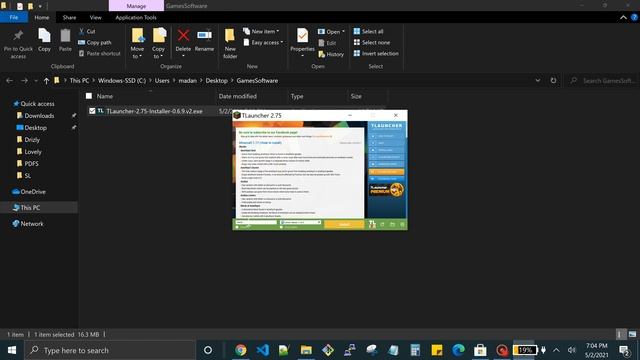Click Users in the address breadcrumb
Screen dimensions: 640x360
coord(162,81)
